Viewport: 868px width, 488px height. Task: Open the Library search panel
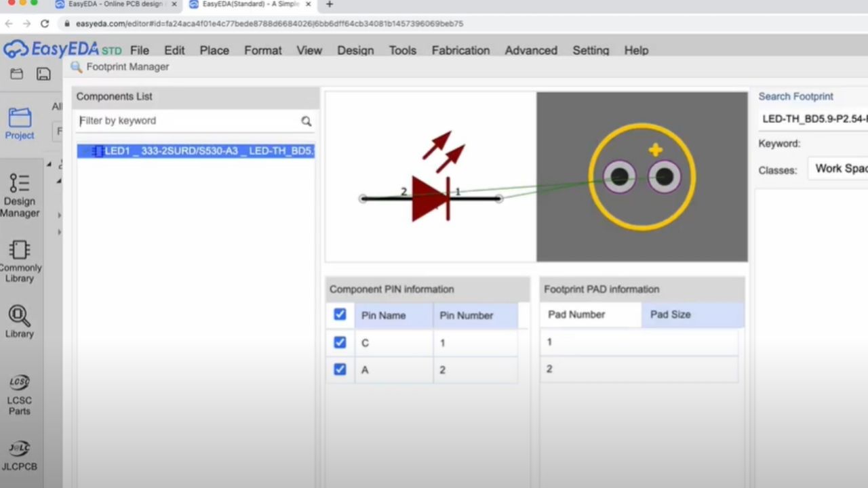pos(19,320)
